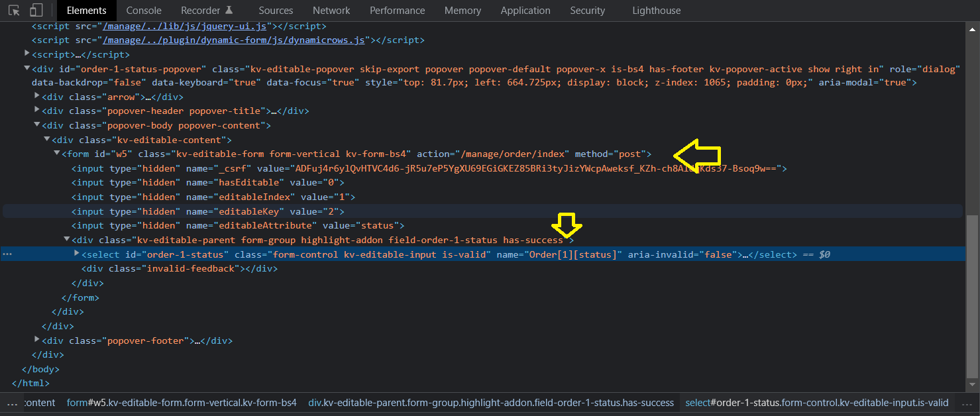Expand the popover-footer div node
The image size is (980, 416).
coord(37,340)
